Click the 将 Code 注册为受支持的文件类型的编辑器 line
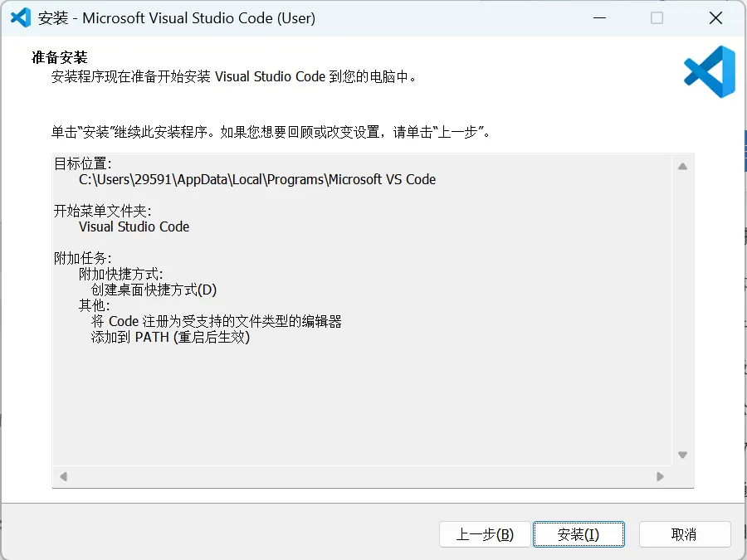Screen dimensions: 747x560 (217, 321)
